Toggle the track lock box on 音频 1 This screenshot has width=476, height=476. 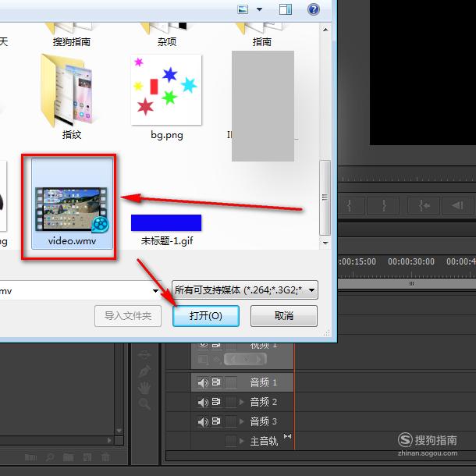[231, 382]
